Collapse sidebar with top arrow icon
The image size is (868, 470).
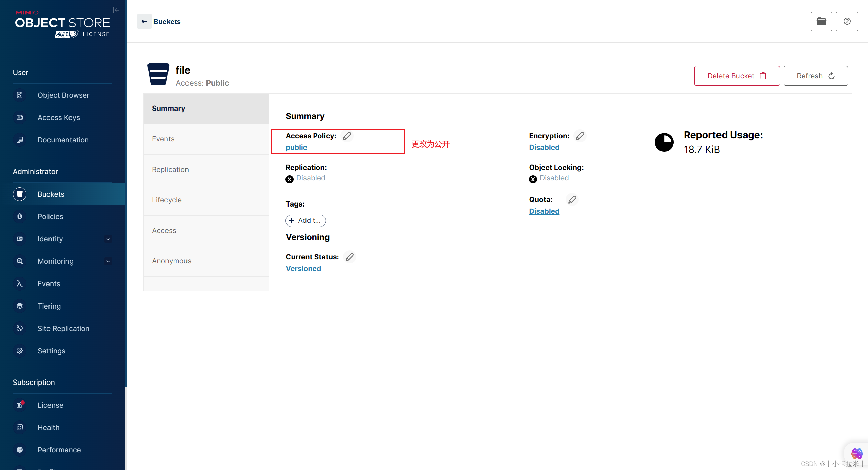[116, 10]
